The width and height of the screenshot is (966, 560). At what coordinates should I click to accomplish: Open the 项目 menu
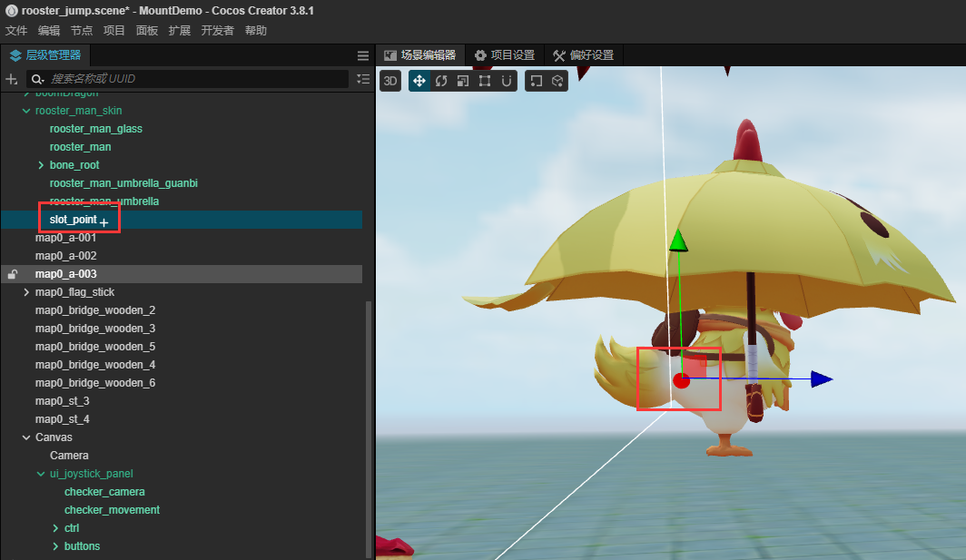[x=114, y=31]
